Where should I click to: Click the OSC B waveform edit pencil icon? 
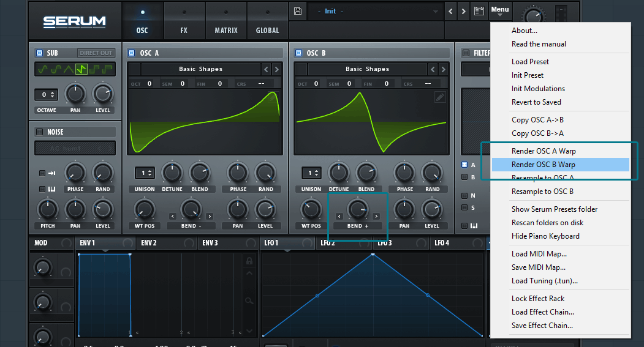440,97
